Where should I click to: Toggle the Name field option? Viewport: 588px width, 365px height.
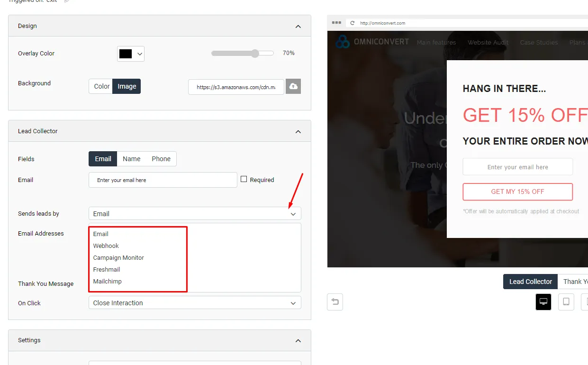click(x=132, y=159)
